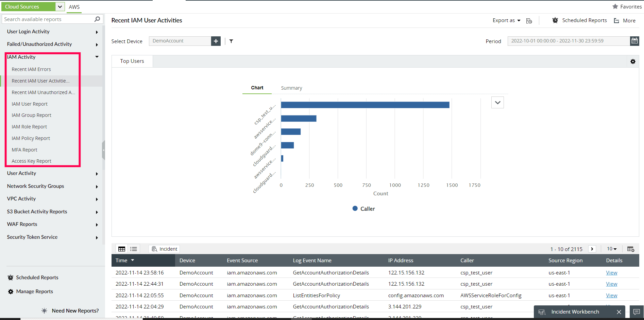Open the Incident Workbench chat icon
This screenshot has height=320, width=644.
point(637,312)
